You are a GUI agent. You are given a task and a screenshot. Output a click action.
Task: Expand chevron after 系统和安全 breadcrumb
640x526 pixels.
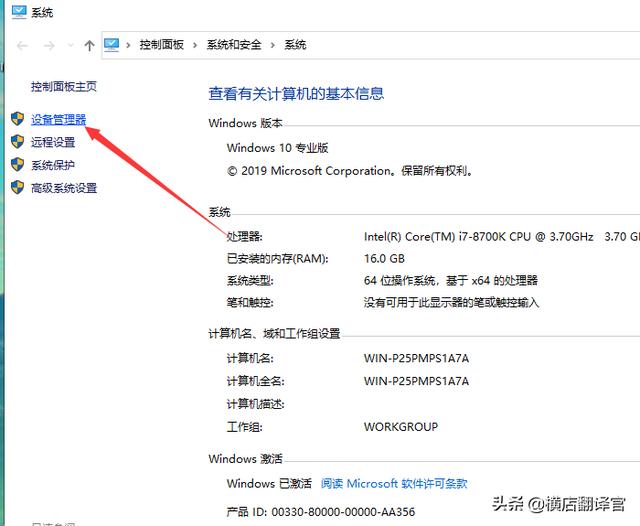click(x=273, y=45)
